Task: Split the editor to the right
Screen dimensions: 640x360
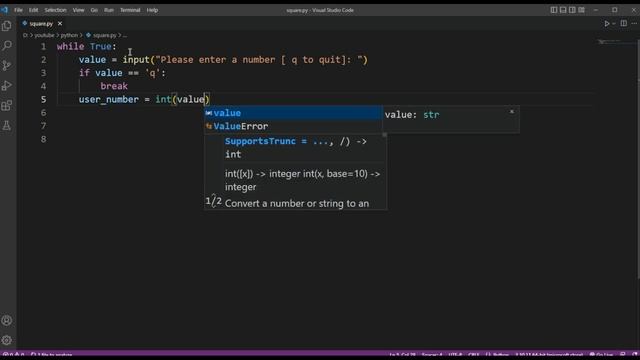Action: pyautogui.click(x=624, y=24)
